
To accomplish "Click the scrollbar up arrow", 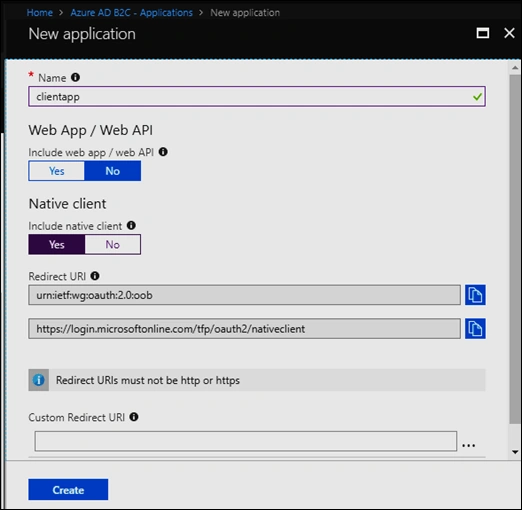I will [x=515, y=68].
